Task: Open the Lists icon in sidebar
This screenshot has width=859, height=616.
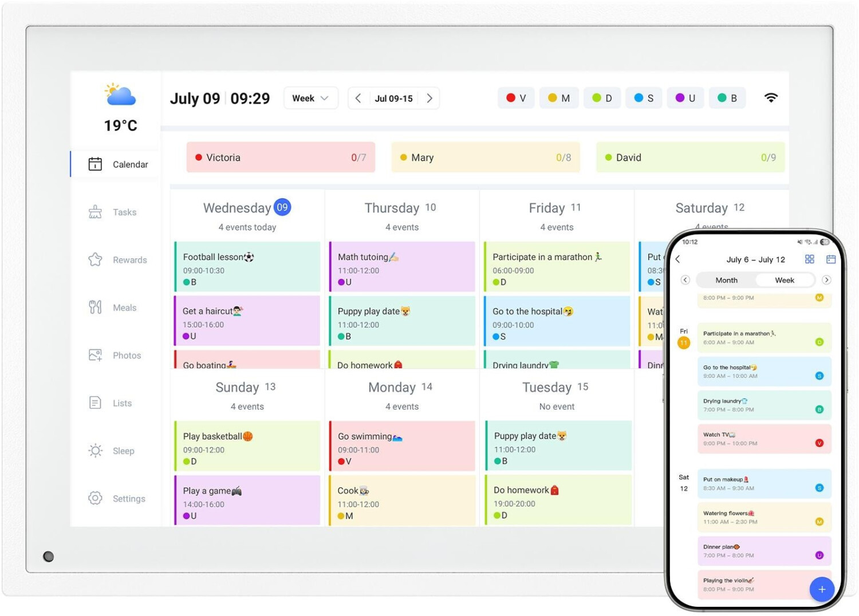Action: point(95,403)
